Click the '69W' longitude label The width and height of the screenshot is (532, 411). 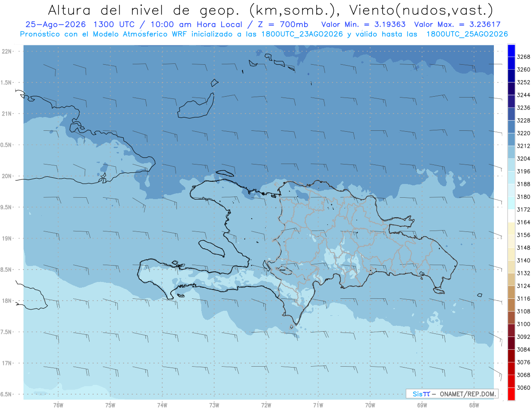click(422, 405)
